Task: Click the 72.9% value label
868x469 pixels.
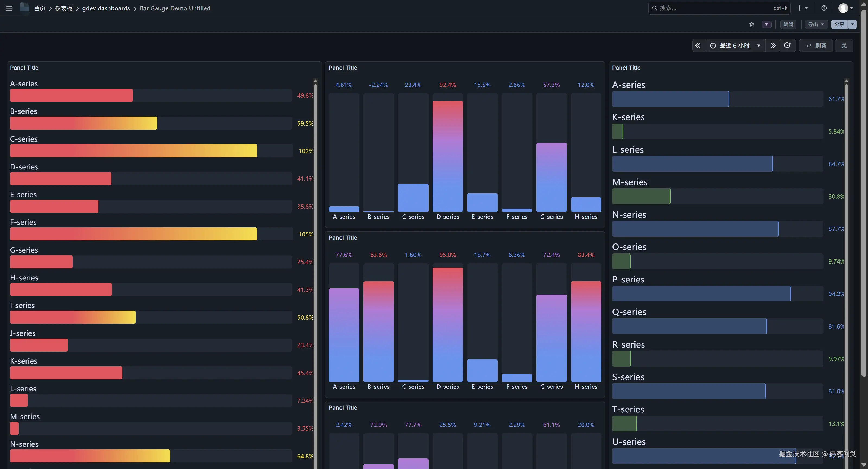Action: coord(378,425)
